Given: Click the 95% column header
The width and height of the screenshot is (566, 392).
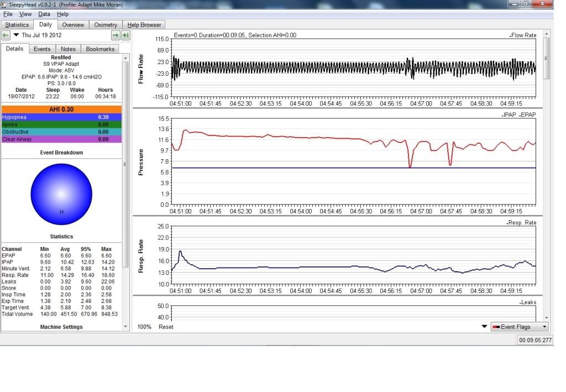Looking at the screenshot, I should click(x=86, y=249).
